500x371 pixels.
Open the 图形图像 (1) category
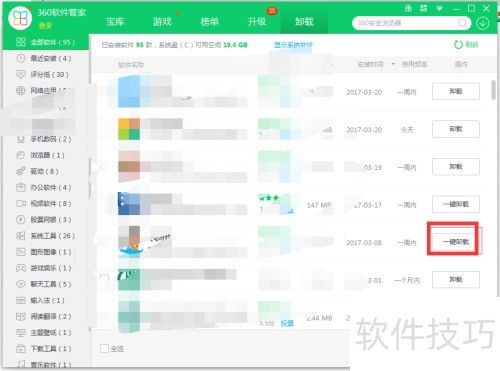point(44,252)
